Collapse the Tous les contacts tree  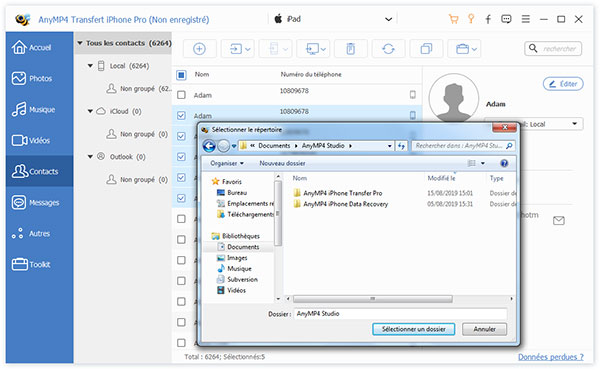click(80, 43)
